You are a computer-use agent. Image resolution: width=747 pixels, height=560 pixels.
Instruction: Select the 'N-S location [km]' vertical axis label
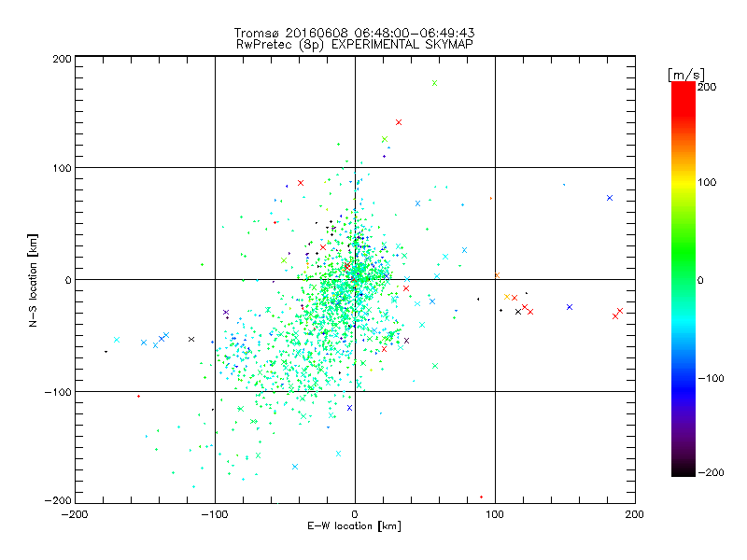(x=33, y=281)
